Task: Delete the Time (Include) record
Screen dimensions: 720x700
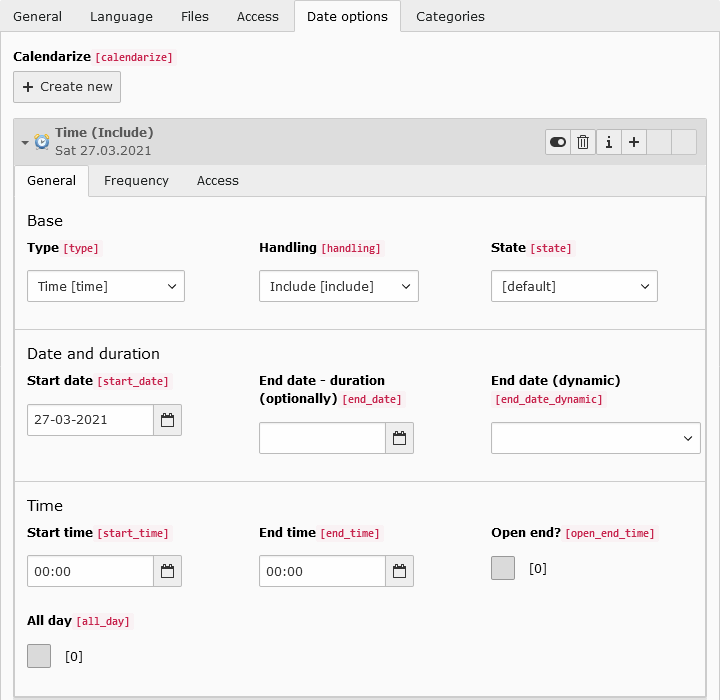Action: click(583, 142)
